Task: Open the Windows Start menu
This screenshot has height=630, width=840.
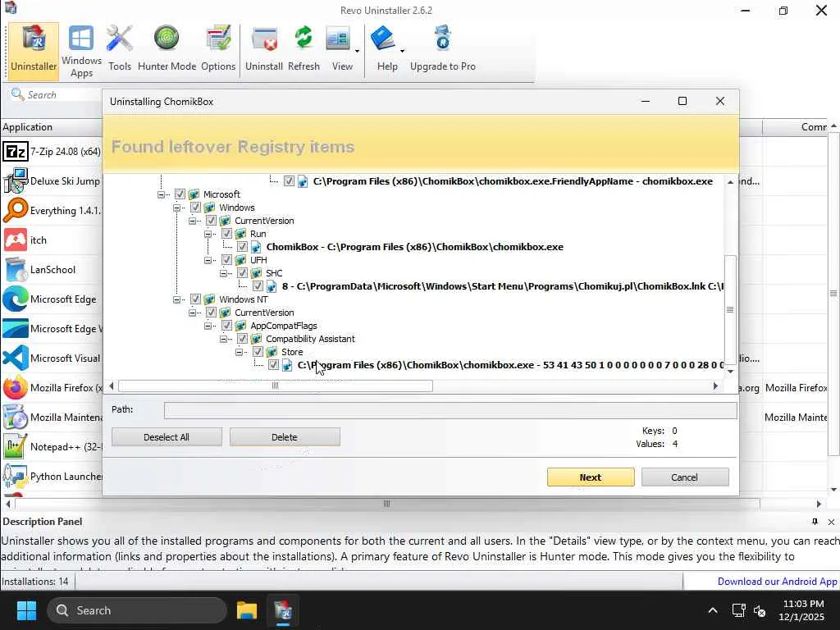Action: tap(26, 610)
